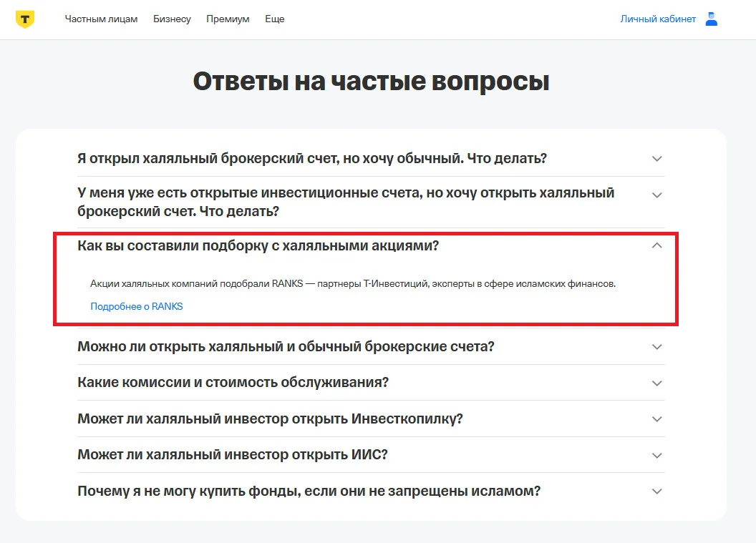The height and width of the screenshot is (543, 756).
Task: Click question 'Какие комиссии и стоимость обслуживания?'
Action: tap(233, 383)
